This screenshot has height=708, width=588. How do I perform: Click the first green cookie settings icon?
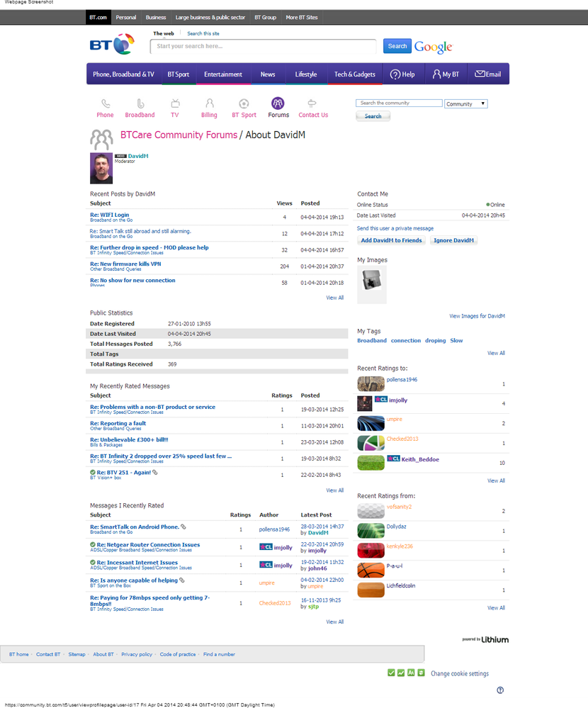(391, 673)
